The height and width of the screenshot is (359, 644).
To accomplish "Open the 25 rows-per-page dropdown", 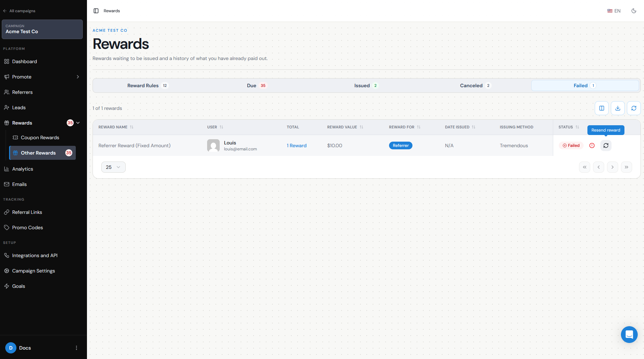I will pyautogui.click(x=114, y=167).
